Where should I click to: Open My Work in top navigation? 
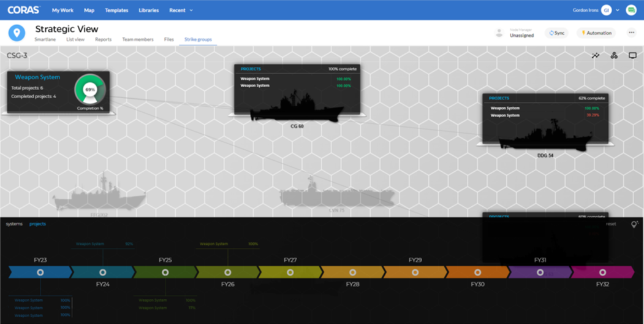pyautogui.click(x=63, y=10)
